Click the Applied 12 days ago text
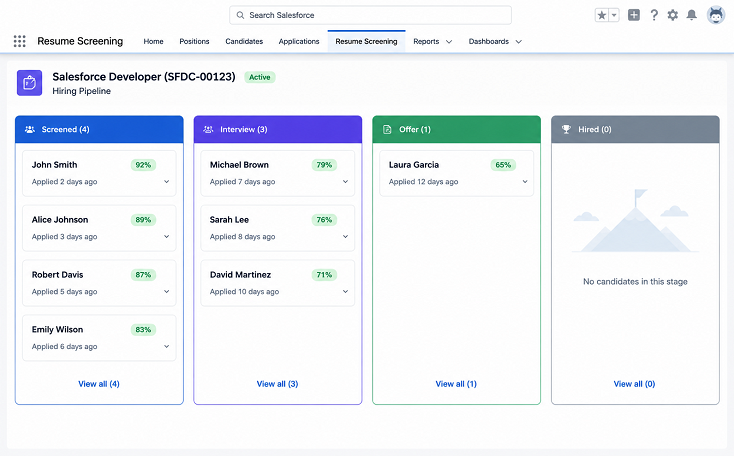This screenshot has width=734, height=456. pyautogui.click(x=423, y=182)
